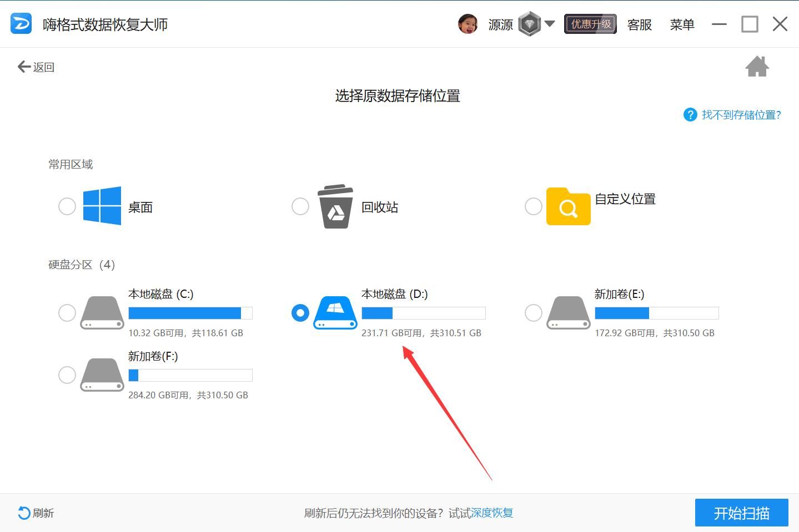Screen dimensions: 799x532
Task: Click the 源源 username text
Action: [x=501, y=24]
